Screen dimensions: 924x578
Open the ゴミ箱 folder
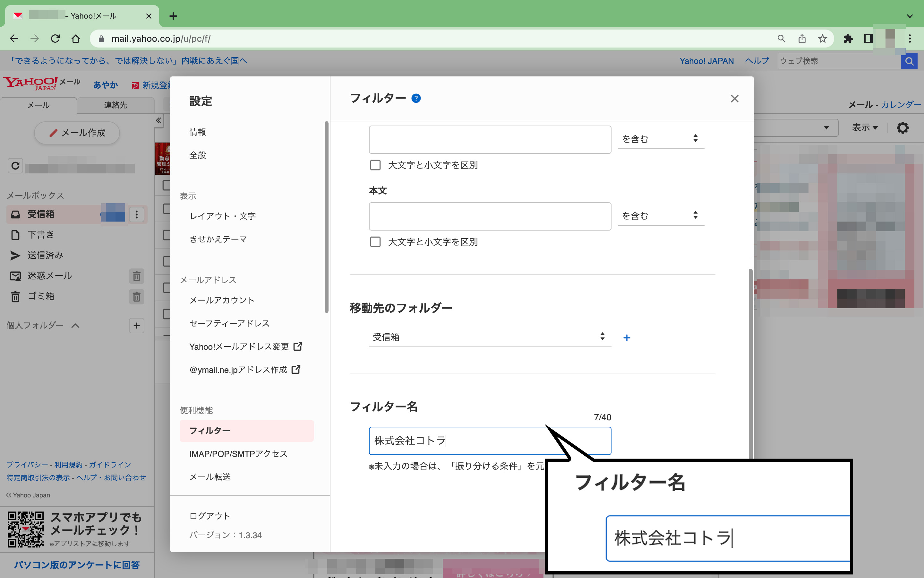tap(41, 296)
